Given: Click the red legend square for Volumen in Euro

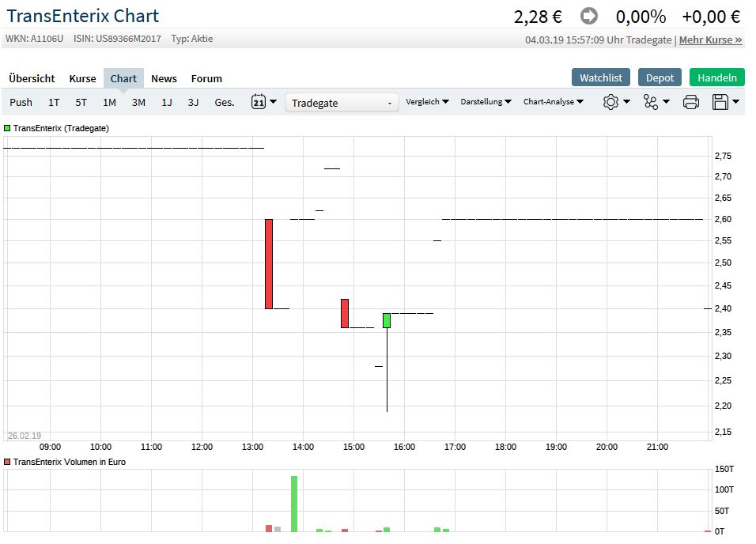Looking at the screenshot, I should point(7,462).
